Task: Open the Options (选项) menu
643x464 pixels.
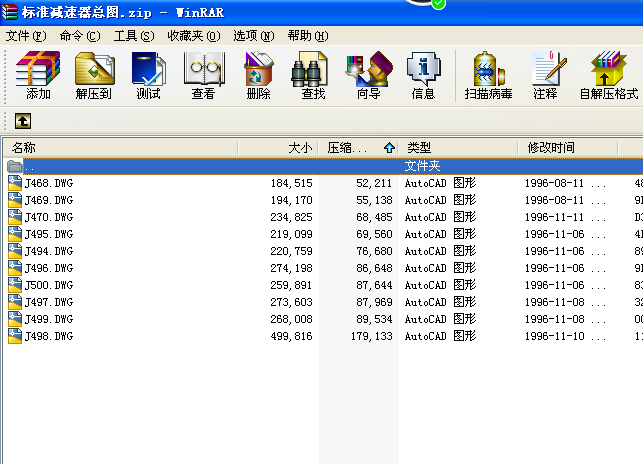Action: [x=253, y=36]
